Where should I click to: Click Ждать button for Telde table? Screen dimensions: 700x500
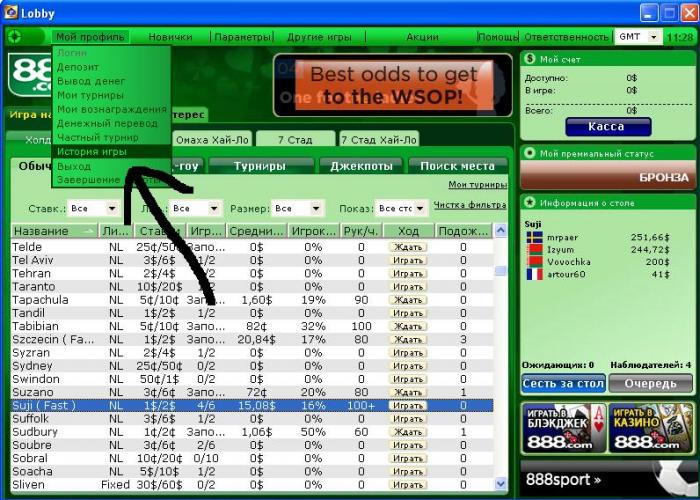pos(408,247)
